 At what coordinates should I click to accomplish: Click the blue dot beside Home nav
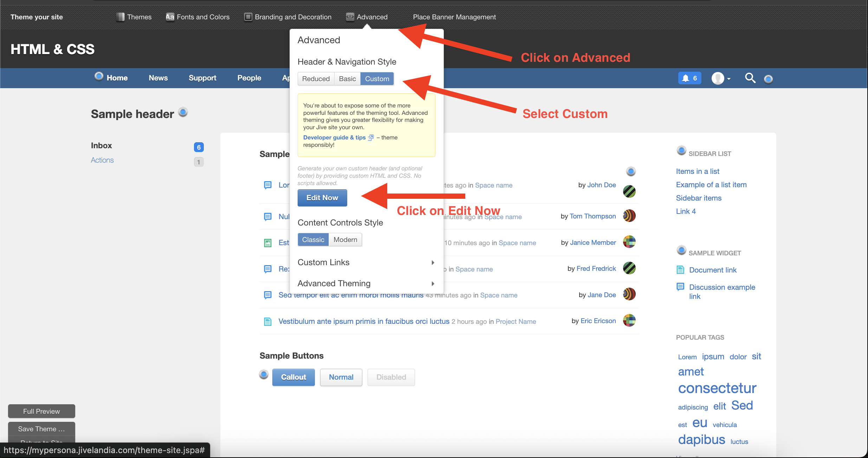[x=99, y=76]
